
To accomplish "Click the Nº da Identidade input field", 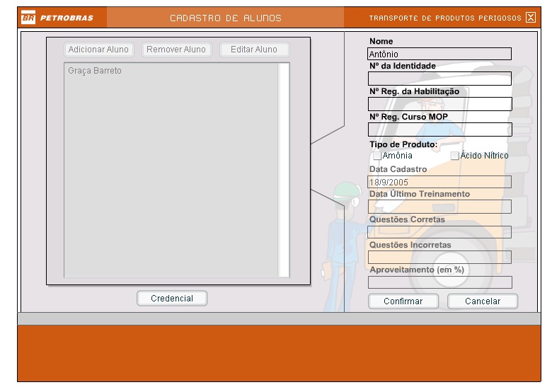I will (x=439, y=79).
